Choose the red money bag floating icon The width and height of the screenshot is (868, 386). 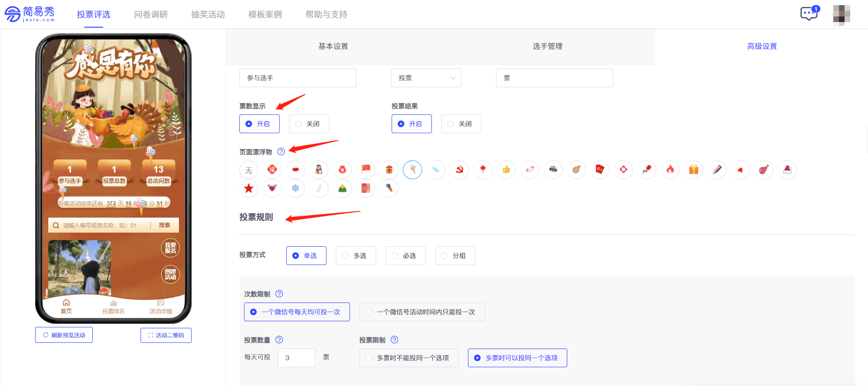pyautogui.click(x=342, y=170)
